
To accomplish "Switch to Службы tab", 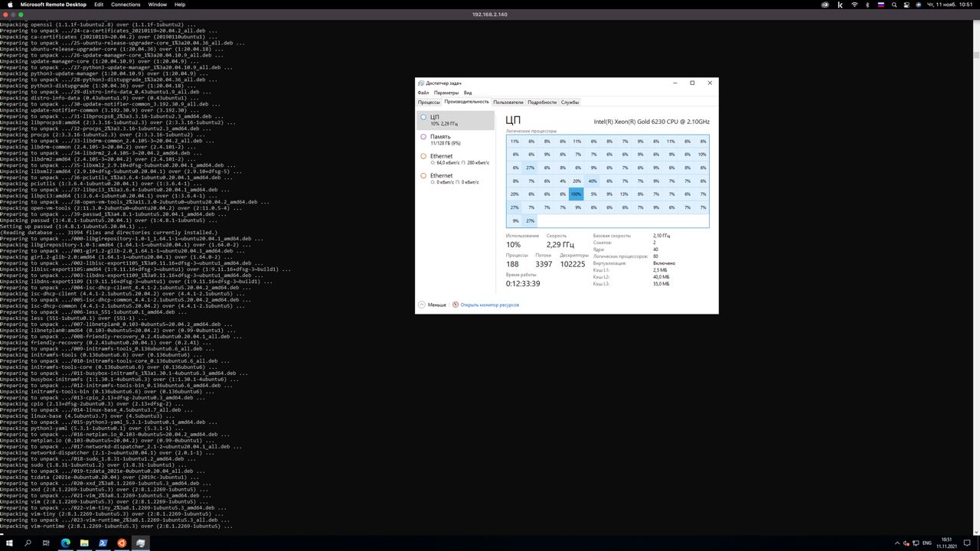I will point(570,102).
